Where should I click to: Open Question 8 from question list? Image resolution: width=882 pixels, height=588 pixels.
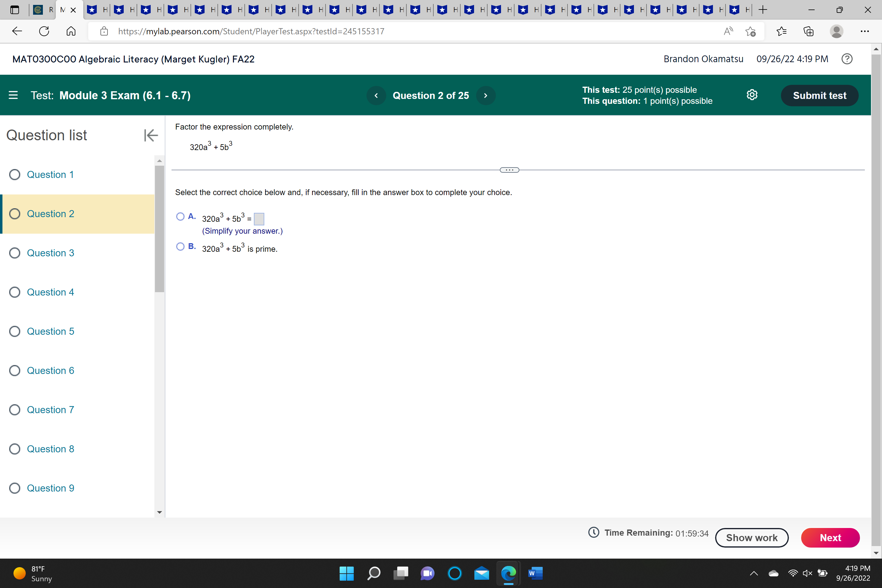50,449
